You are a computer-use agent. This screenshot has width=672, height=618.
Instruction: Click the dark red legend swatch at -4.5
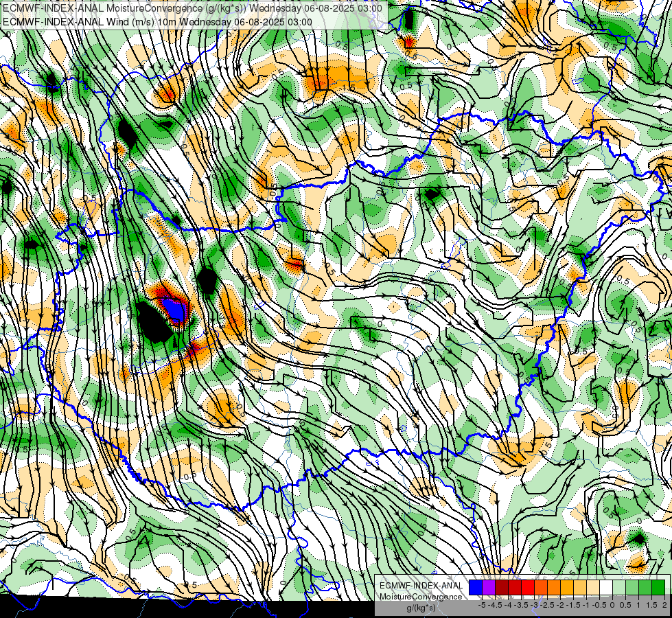tap(502, 587)
